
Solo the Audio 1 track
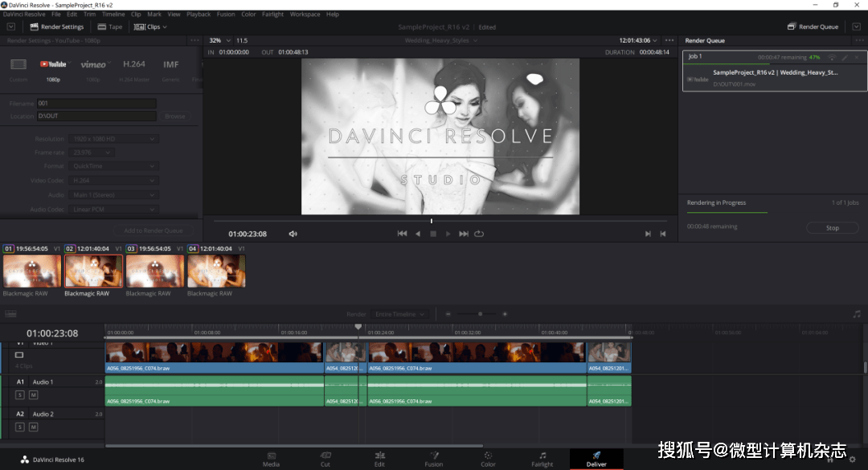coord(20,394)
